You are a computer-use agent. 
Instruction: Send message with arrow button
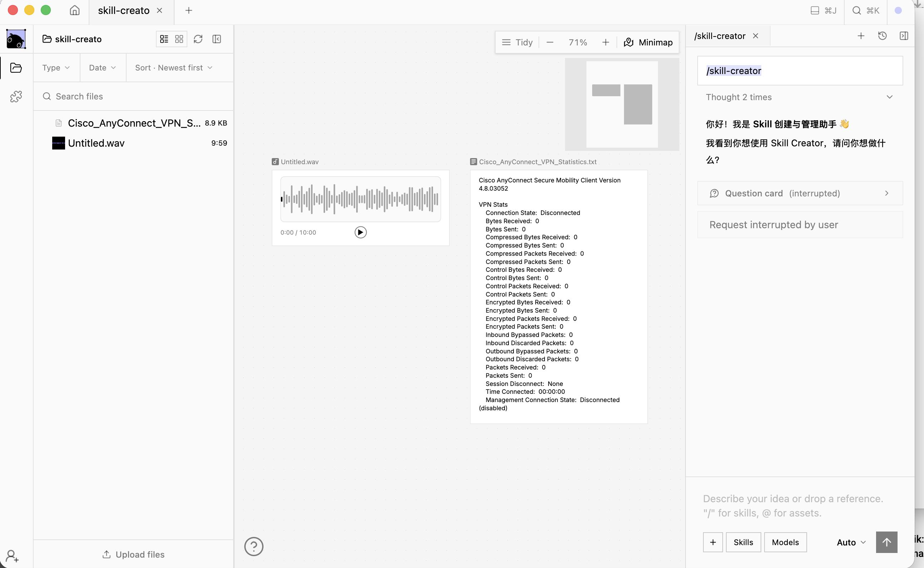(x=886, y=543)
